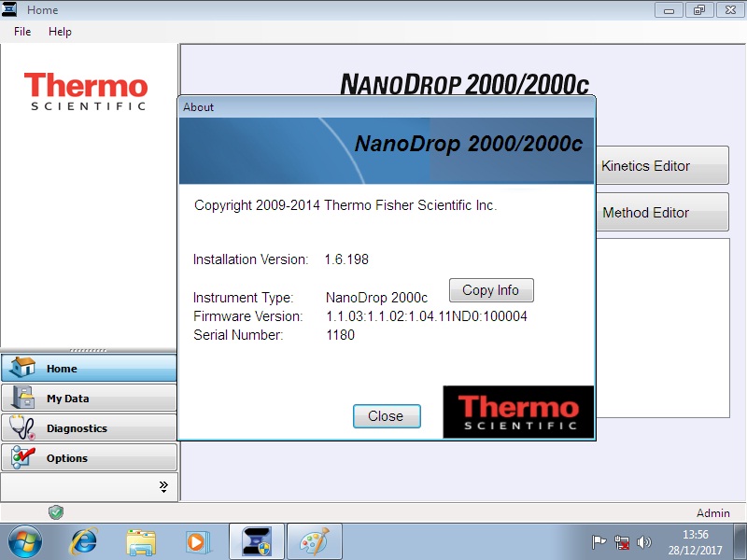Open Windows Explorer folder from taskbar

coord(141,542)
